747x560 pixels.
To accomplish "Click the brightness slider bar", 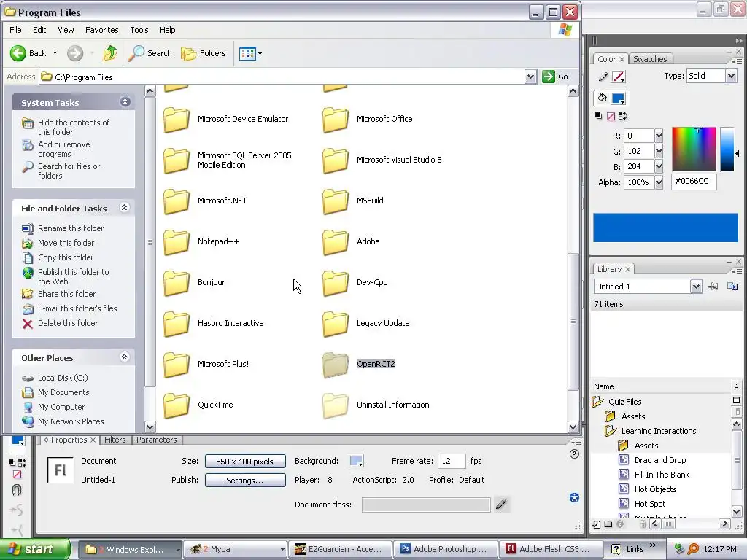I will [727, 149].
